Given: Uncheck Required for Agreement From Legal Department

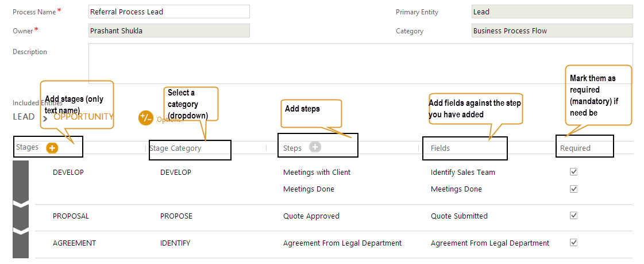Looking at the screenshot, I should [573, 242].
